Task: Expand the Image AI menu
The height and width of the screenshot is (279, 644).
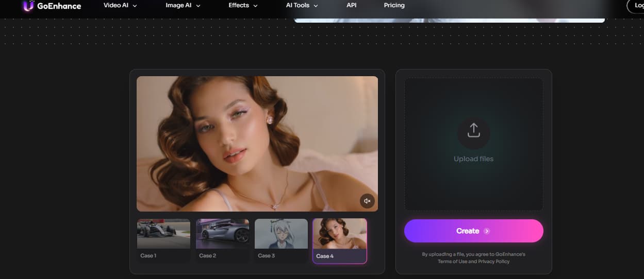Action: pyautogui.click(x=183, y=5)
